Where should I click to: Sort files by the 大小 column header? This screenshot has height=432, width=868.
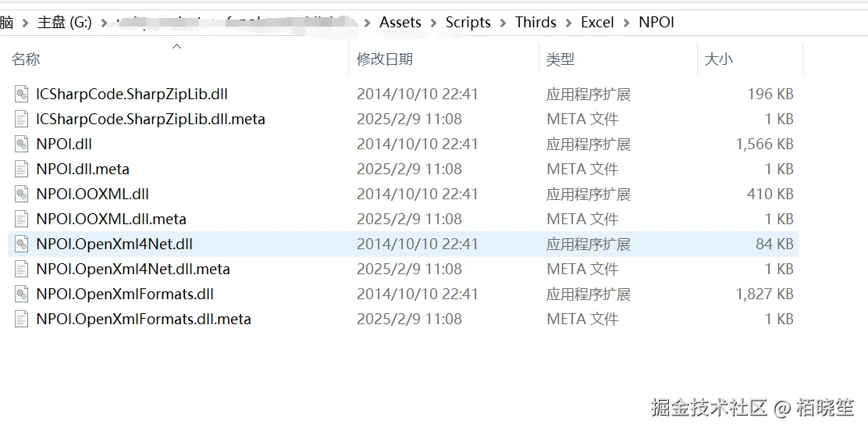718,59
